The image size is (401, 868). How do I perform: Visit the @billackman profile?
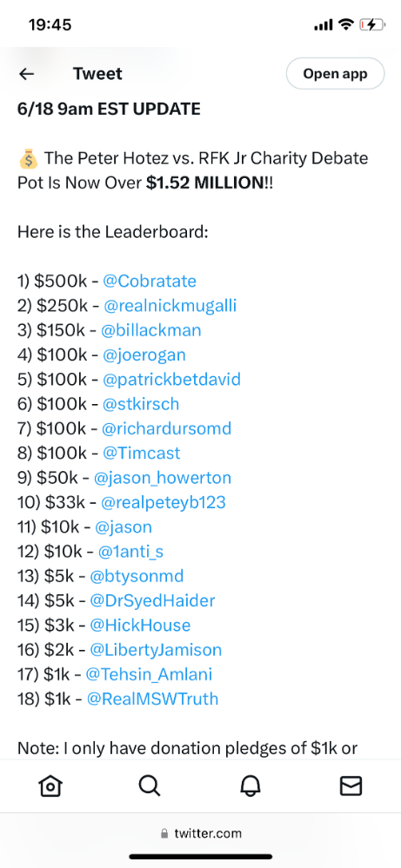pyautogui.click(x=151, y=330)
